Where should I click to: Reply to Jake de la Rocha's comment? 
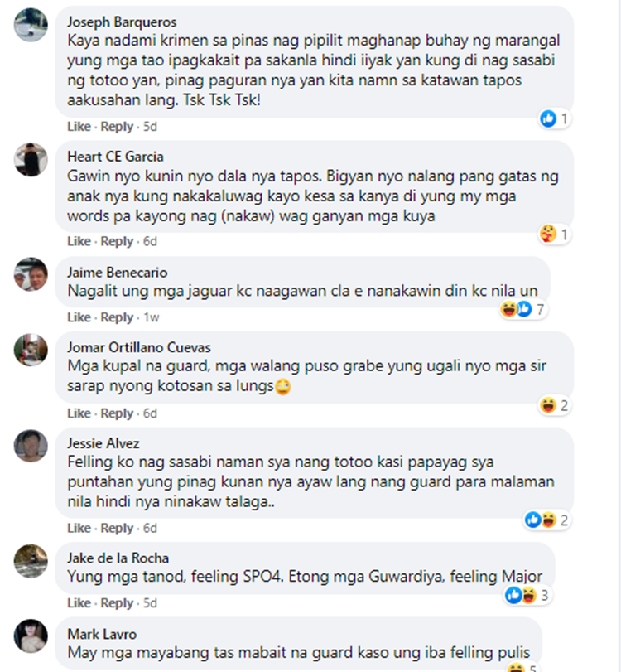pyautogui.click(x=117, y=603)
